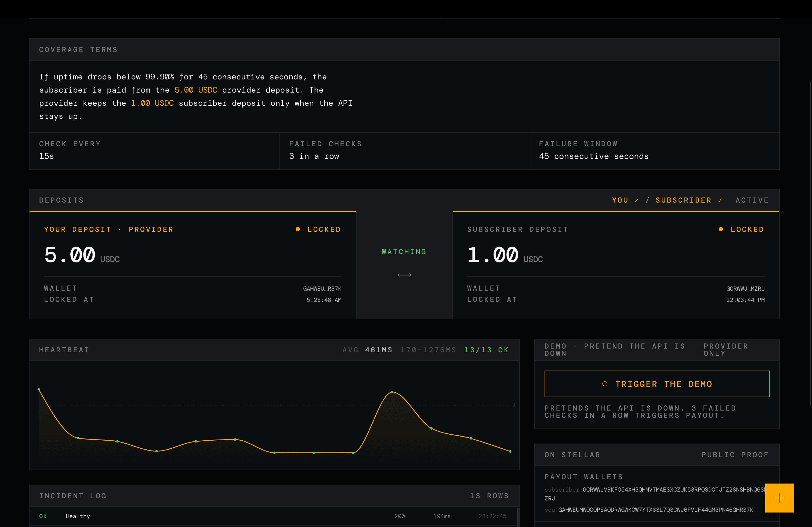Click the highlighted 5.00 USDC in coverage terms
This screenshot has height=527, width=812.
coord(196,90)
